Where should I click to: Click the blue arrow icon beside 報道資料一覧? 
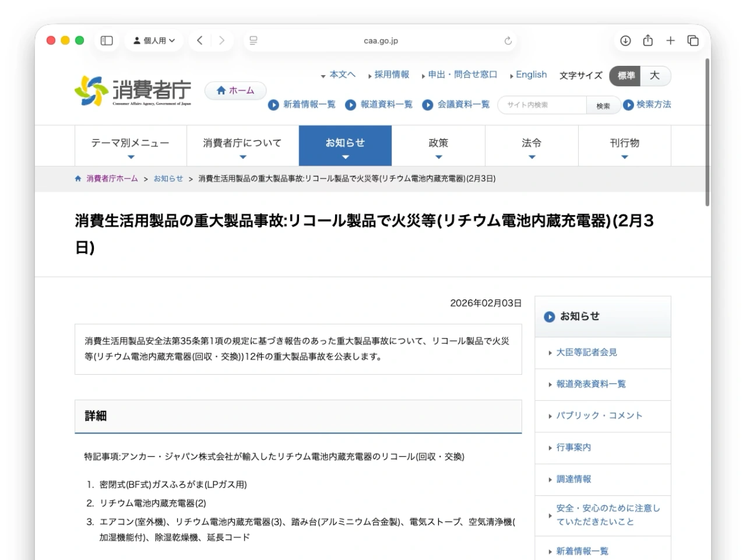click(350, 105)
